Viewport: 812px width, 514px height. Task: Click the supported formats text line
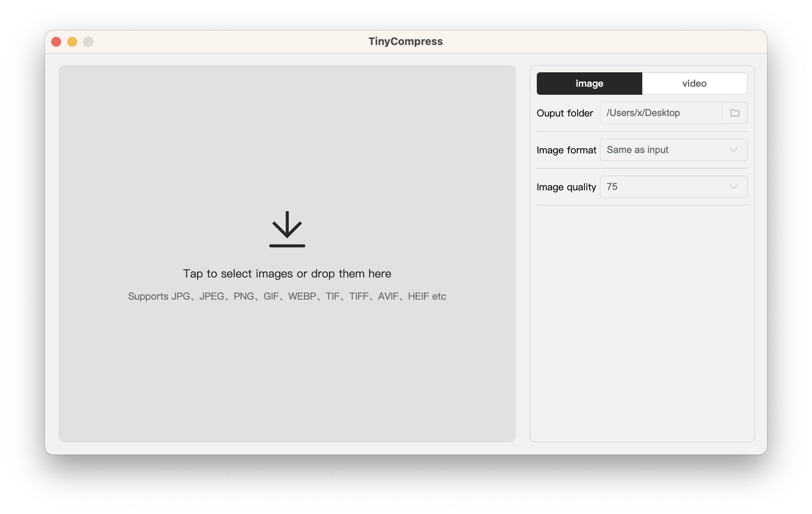pyautogui.click(x=287, y=296)
